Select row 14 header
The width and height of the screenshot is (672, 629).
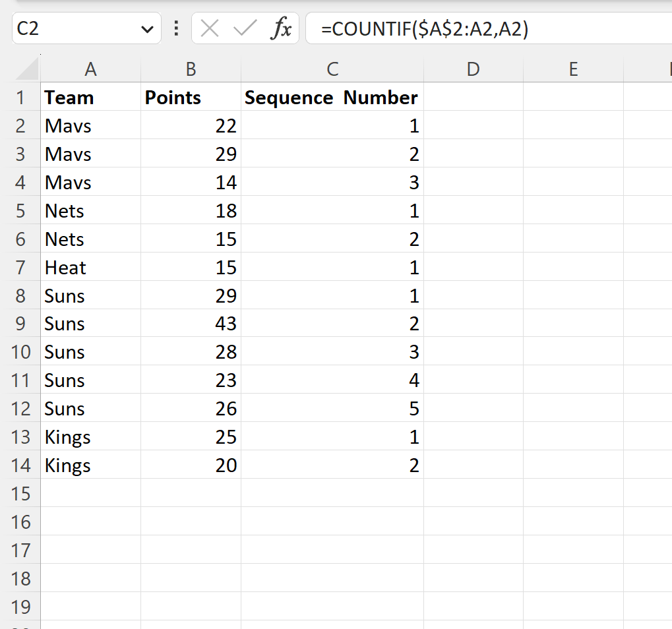[20, 465]
